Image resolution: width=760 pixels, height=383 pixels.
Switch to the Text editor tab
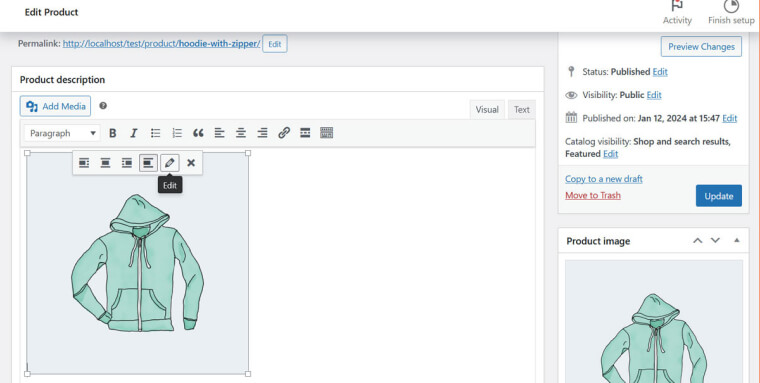coord(522,110)
